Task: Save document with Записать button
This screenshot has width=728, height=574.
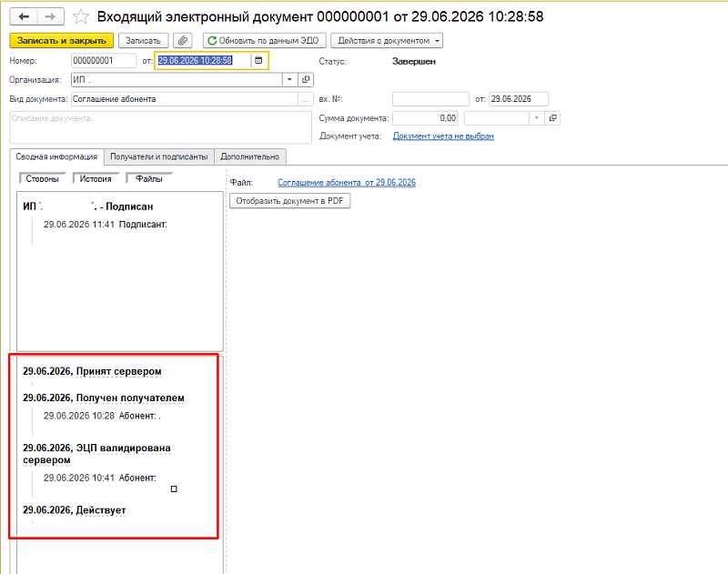Action: click(x=143, y=41)
